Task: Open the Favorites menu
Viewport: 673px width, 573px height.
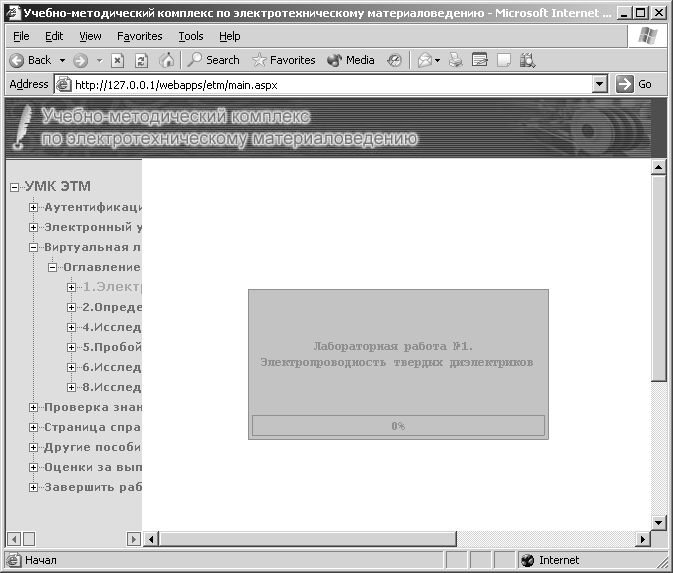Action: click(139, 36)
